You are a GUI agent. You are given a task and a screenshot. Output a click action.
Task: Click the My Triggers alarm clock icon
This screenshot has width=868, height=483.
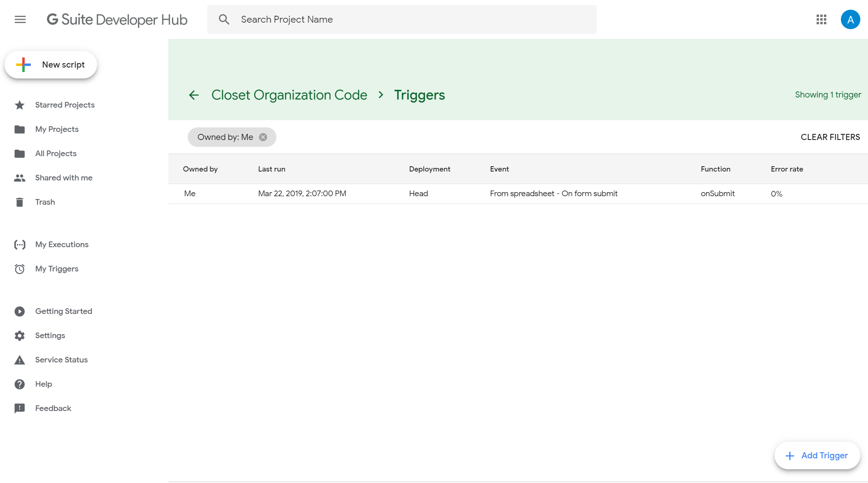coord(19,269)
